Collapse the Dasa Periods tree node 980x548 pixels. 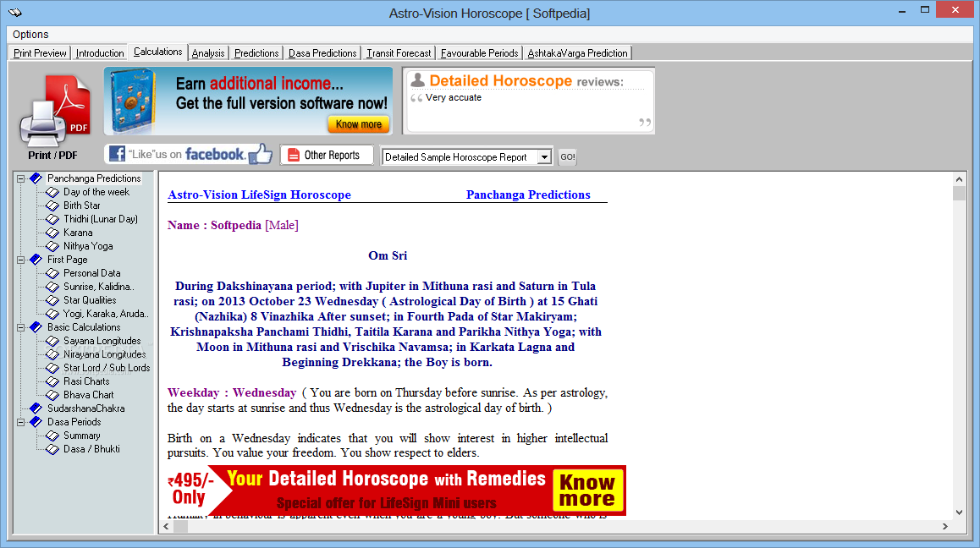click(20, 422)
